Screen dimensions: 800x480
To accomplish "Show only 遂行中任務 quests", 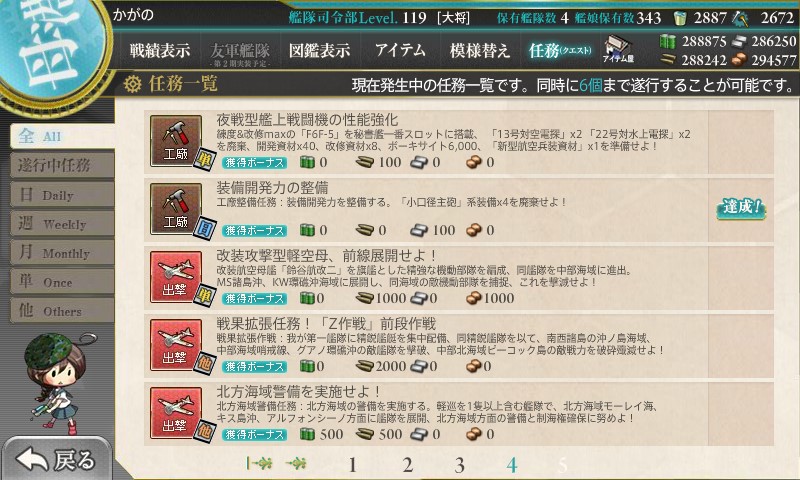I will [x=62, y=165].
